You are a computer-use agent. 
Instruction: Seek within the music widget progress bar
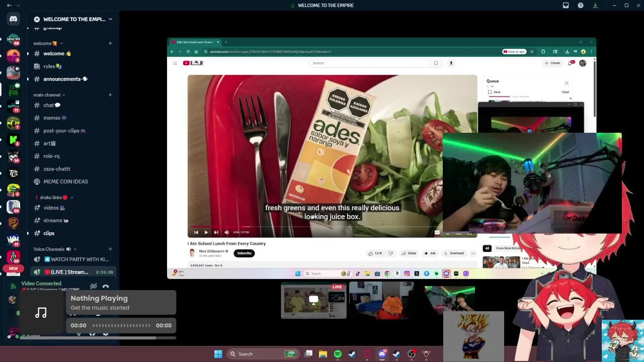click(x=121, y=325)
